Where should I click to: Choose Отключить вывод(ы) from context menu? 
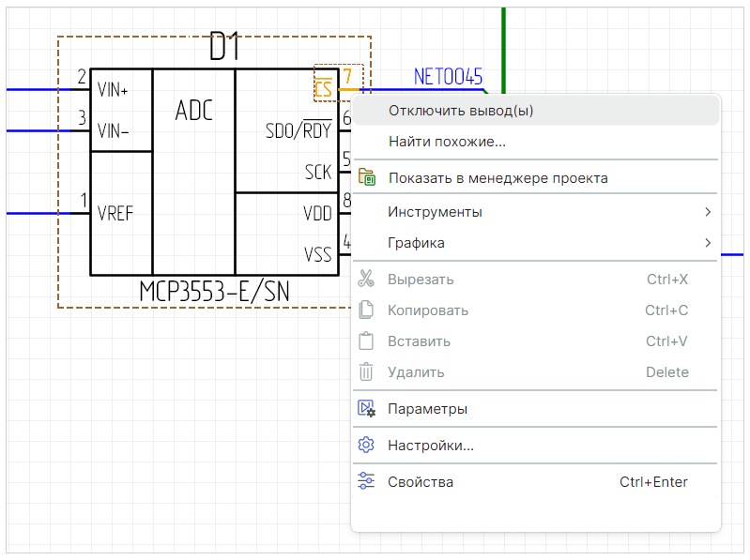536,111
